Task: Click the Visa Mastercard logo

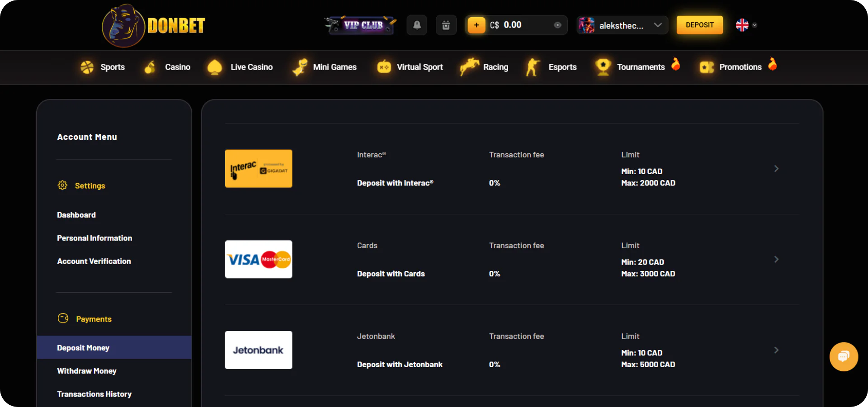Action: [x=259, y=259]
